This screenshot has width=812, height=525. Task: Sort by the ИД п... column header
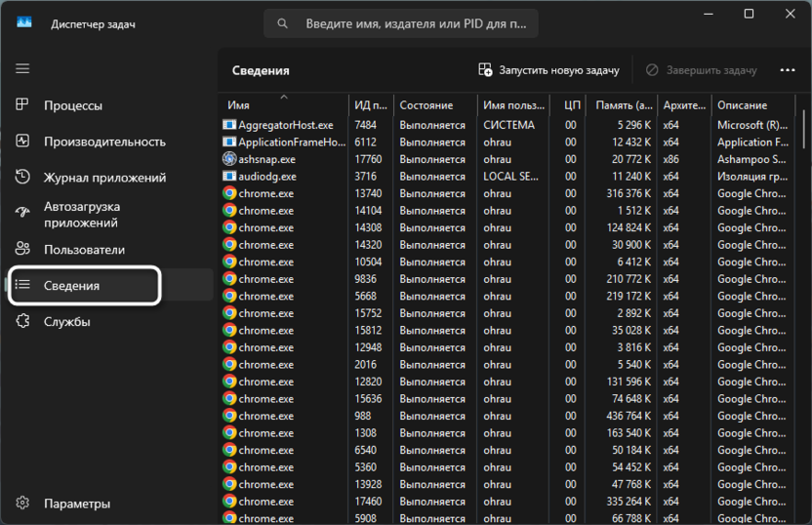(x=371, y=105)
